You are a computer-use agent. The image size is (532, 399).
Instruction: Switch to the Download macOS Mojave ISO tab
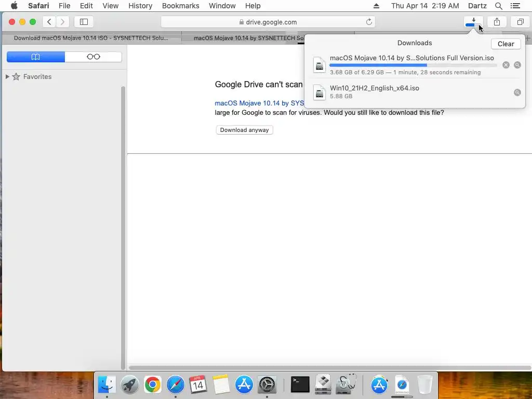pos(91,38)
